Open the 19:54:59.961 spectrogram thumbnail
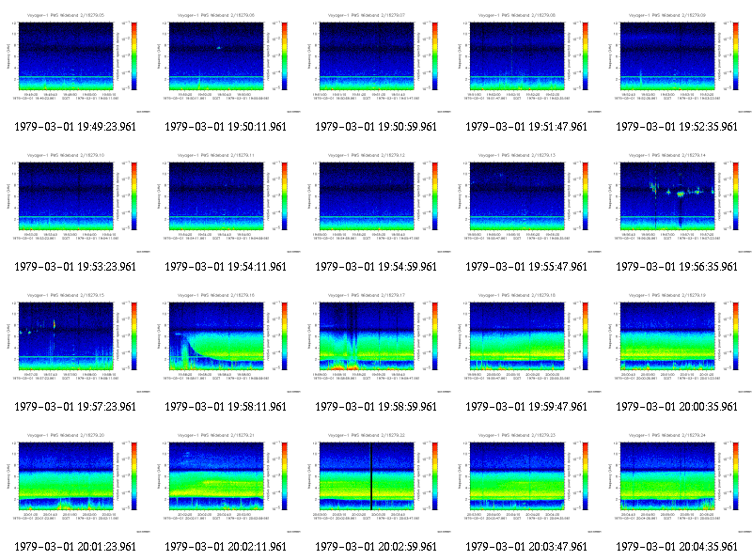 tap(376, 200)
